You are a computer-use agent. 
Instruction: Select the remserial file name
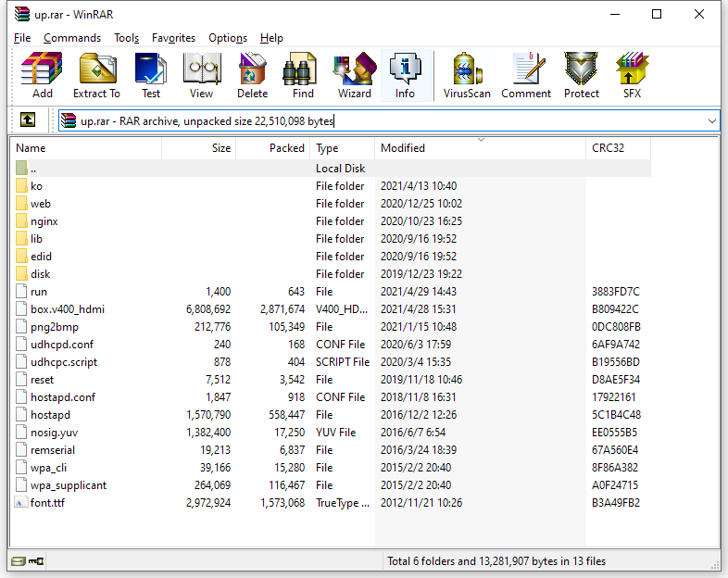tap(53, 450)
